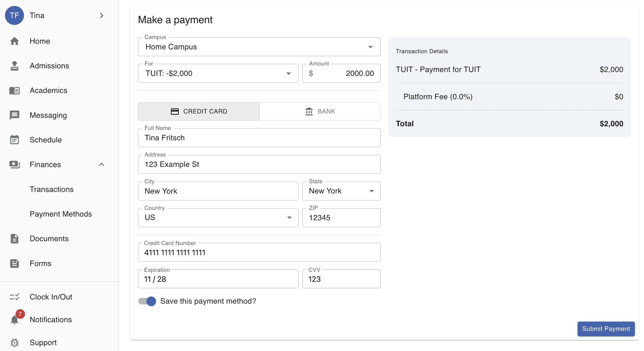The image size is (644, 351).
Task: Click the Clock In/Out checklist icon
Action: tap(14, 297)
